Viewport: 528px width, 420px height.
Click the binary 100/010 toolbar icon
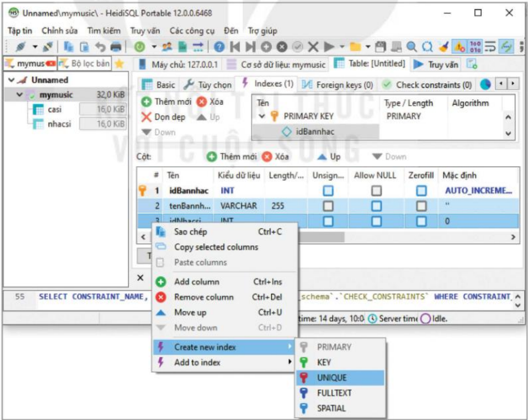click(x=475, y=47)
